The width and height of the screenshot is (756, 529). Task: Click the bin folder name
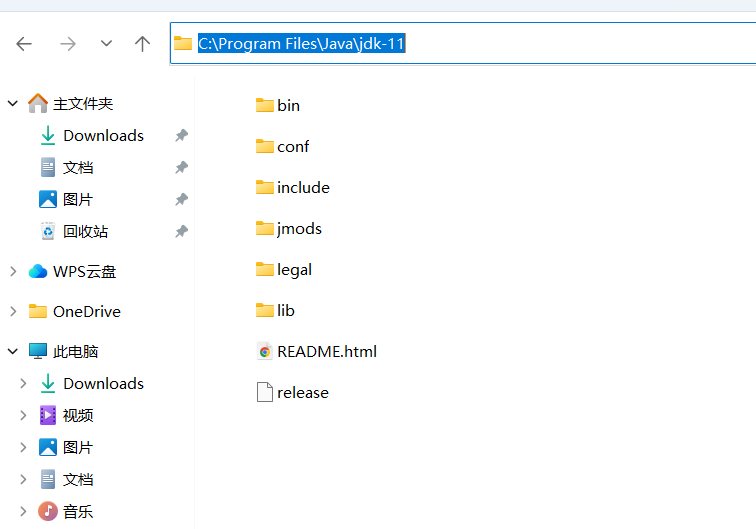coord(288,105)
